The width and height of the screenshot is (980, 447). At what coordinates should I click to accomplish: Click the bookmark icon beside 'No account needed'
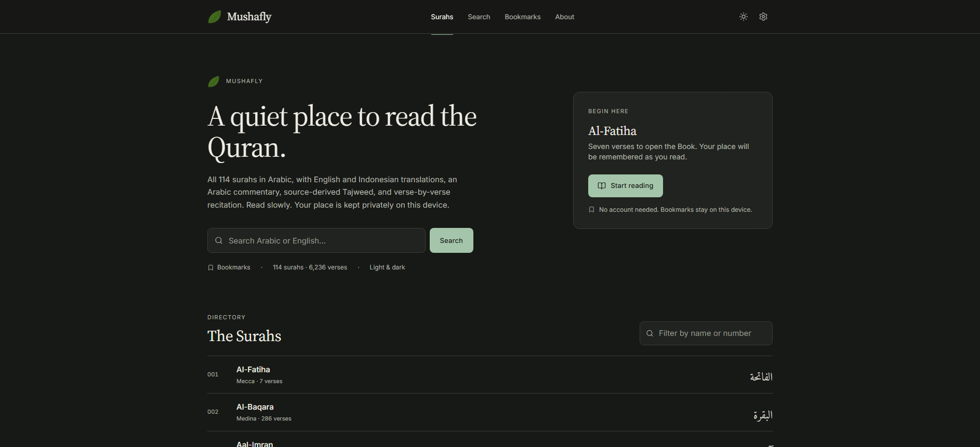(x=591, y=210)
